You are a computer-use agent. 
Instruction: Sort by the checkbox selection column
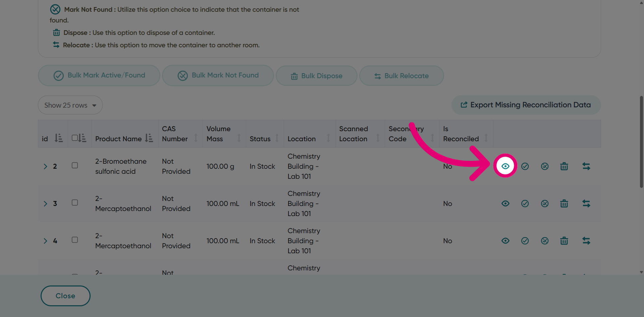pyautogui.click(x=83, y=138)
